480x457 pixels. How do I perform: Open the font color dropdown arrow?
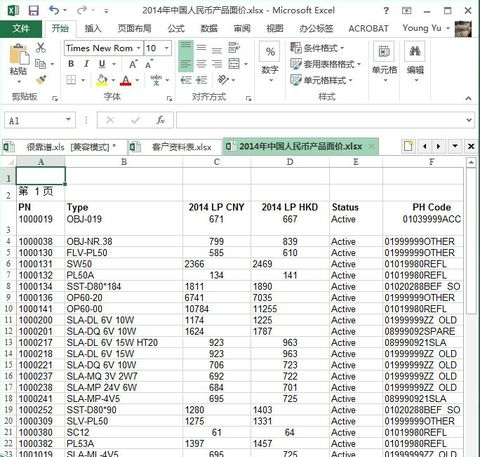(137, 80)
